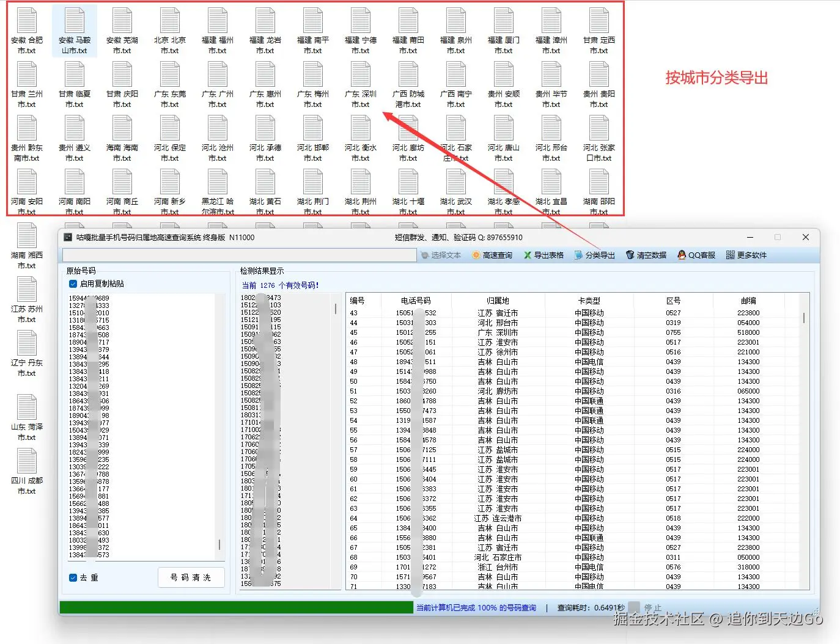Click postal code 518000 cell

click(x=748, y=332)
